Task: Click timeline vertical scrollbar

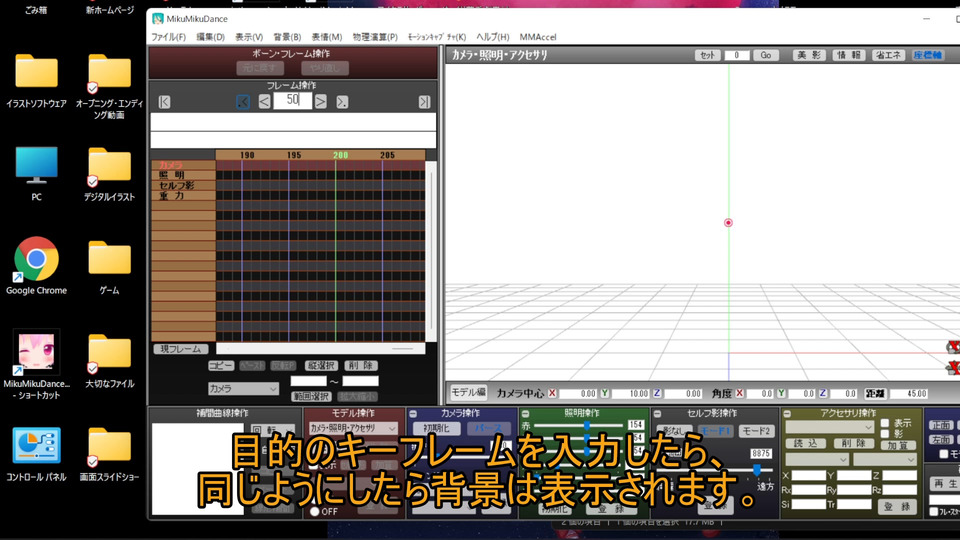Action: pos(431,252)
